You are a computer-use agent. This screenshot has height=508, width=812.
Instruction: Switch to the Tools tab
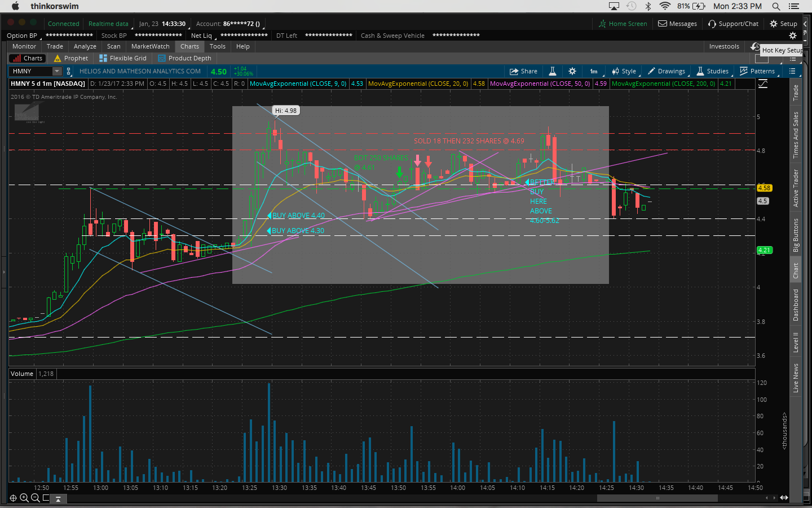(x=218, y=46)
